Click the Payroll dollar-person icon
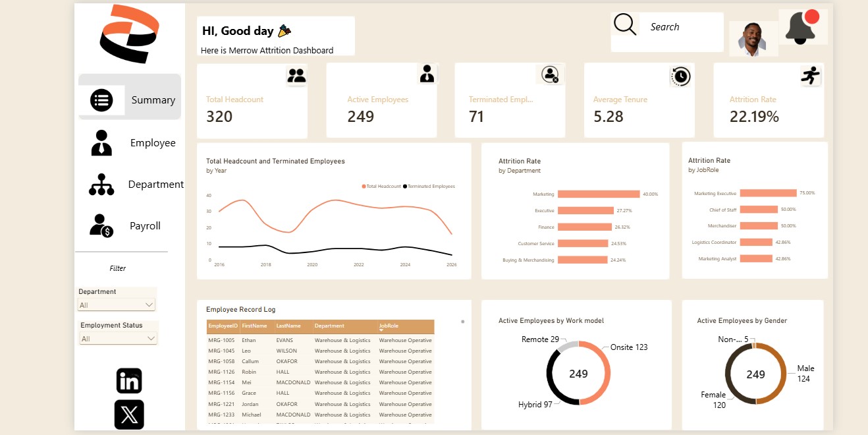 (x=101, y=225)
